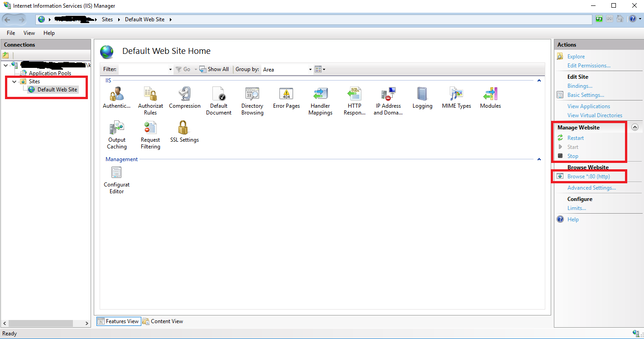Click the Home icon in the address bar

pyautogui.click(x=620, y=19)
